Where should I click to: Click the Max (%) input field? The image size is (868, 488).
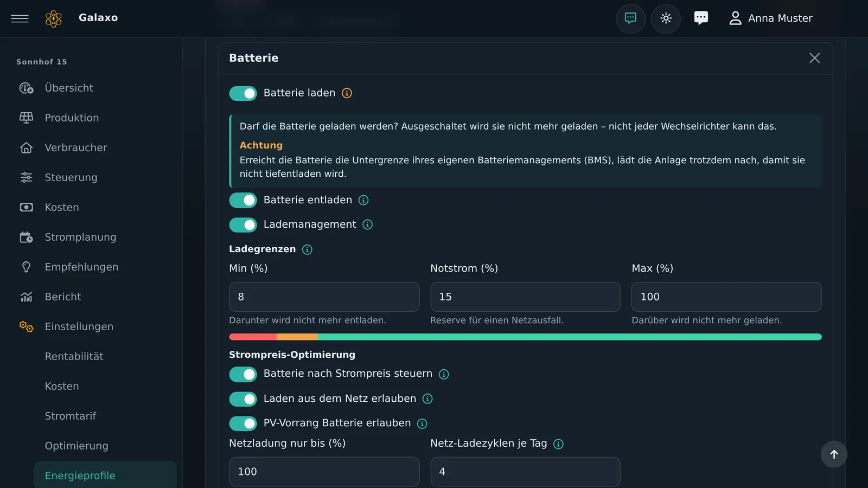pyautogui.click(x=726, y=297)
